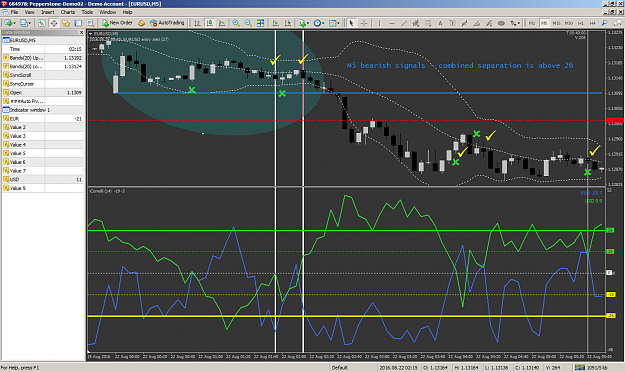Show the Market Watch panel
The width and height of the screenshot is (625, 372).
(x=41, y=23)
